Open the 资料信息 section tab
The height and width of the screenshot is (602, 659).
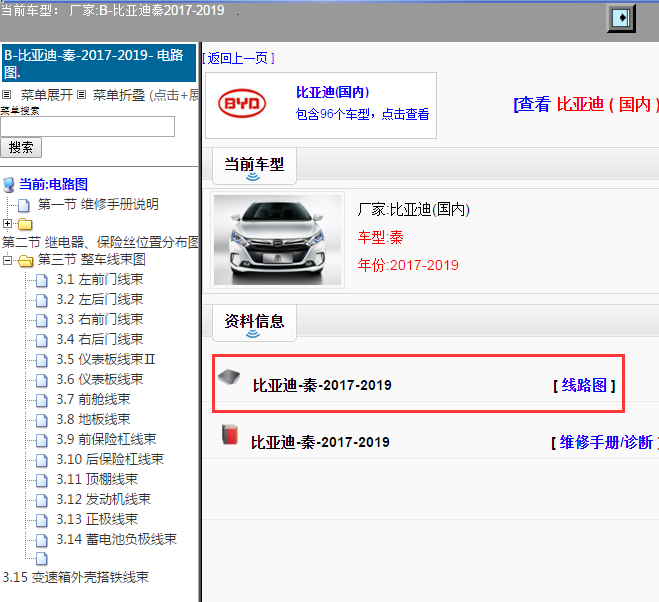coord(254,323)
